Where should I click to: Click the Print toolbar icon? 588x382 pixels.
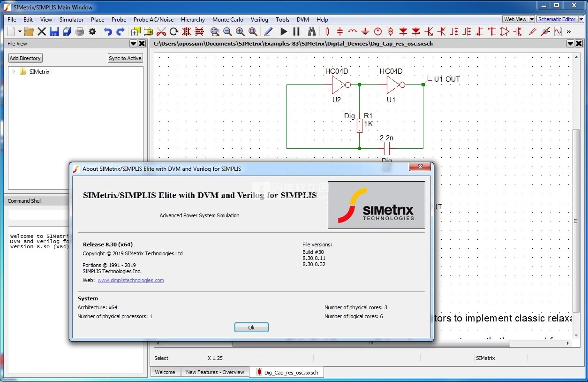point(80,31)
